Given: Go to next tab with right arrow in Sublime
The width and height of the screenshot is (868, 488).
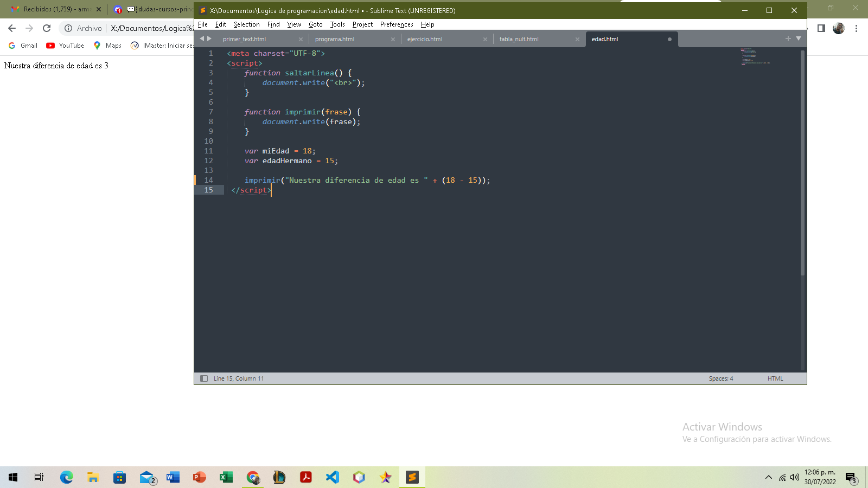Looking at the screenshot, I should click(209, 38).
